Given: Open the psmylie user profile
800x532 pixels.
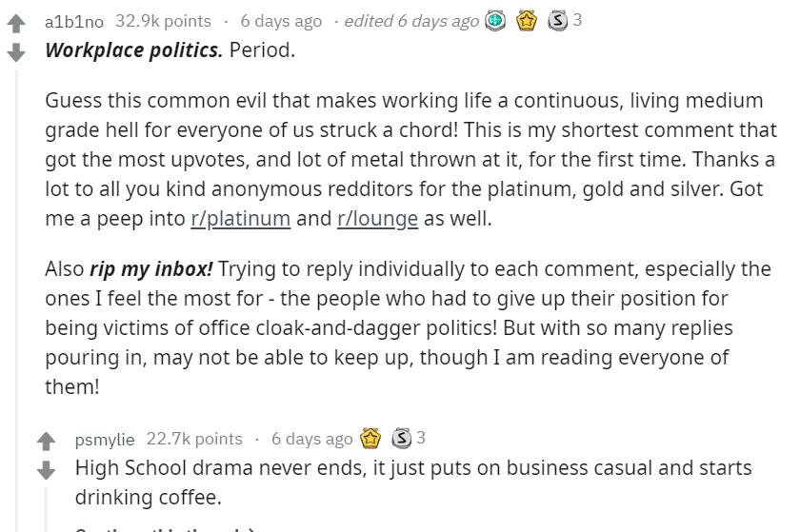Looking at the screenshot, I should tap(105, 439).
